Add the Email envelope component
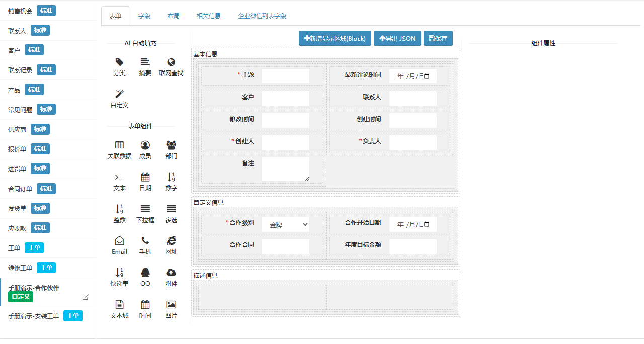Viewport: 644px width, 344px height. tap(119, 245)
